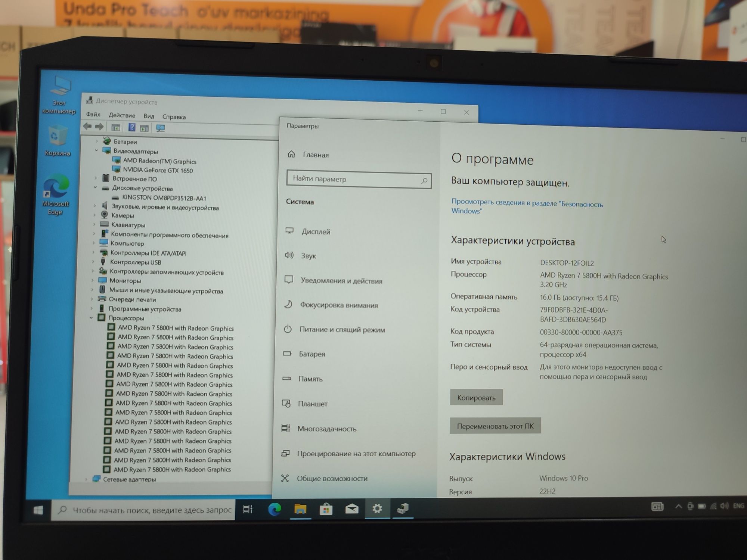Expand Мониторы node
The height and width of the screenshot is (560, 747).
click(x=93, y=280)
